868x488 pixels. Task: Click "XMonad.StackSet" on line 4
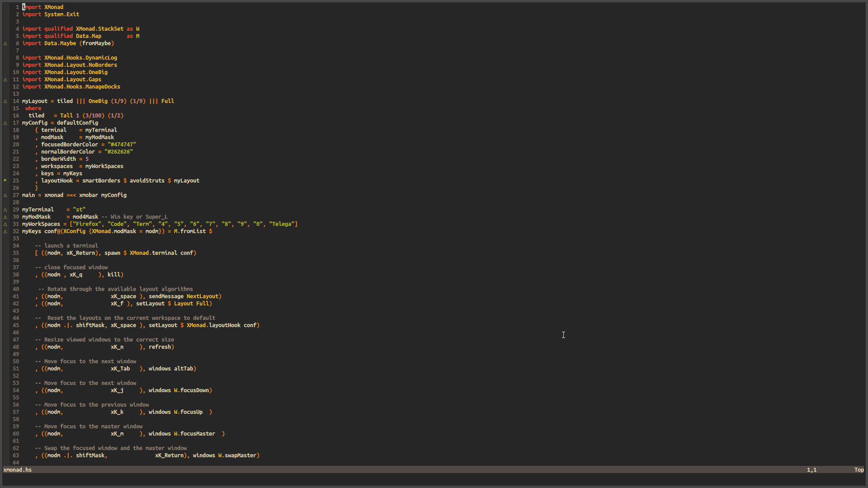[99, 29]
